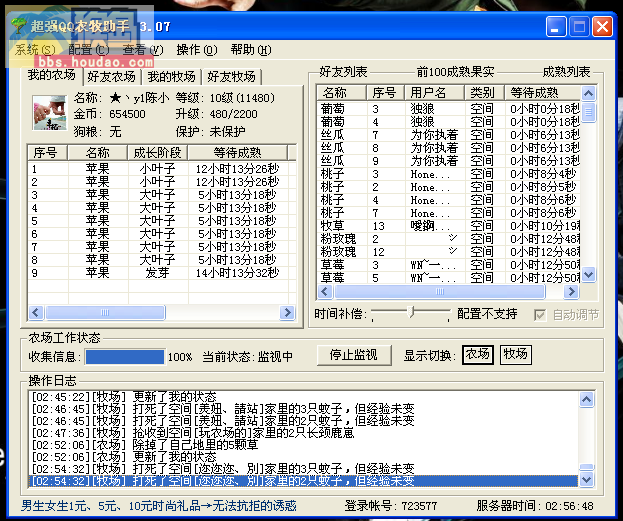Click left arrow of friend list horizontal scrollbar
Image resolution: width=623 pixels, height=521 pixels.
pos(325,292)
